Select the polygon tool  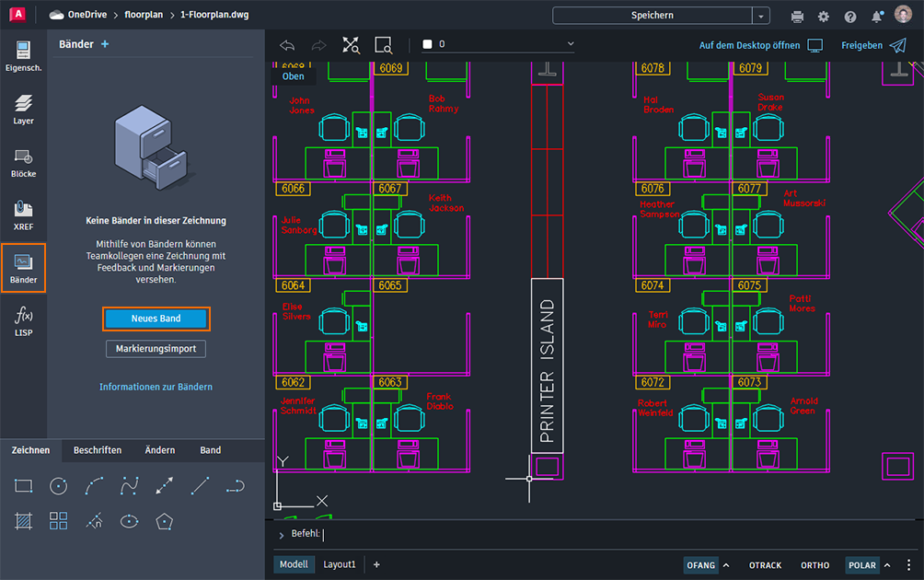coord(165,521)
